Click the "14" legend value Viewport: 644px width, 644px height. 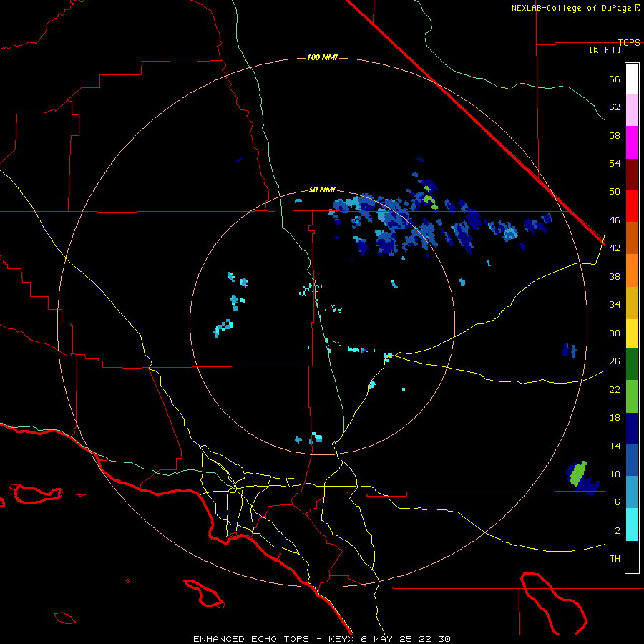coord(615,446)
